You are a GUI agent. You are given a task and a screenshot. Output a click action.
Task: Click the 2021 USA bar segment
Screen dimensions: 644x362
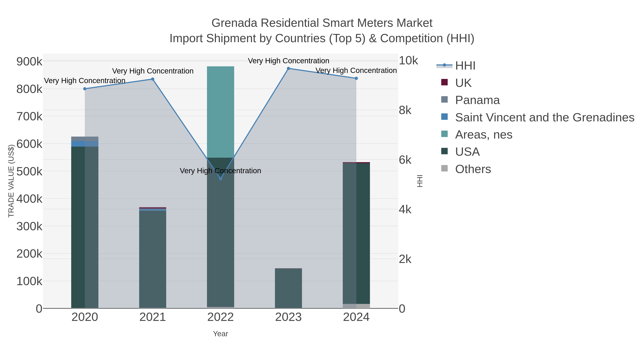153,259
